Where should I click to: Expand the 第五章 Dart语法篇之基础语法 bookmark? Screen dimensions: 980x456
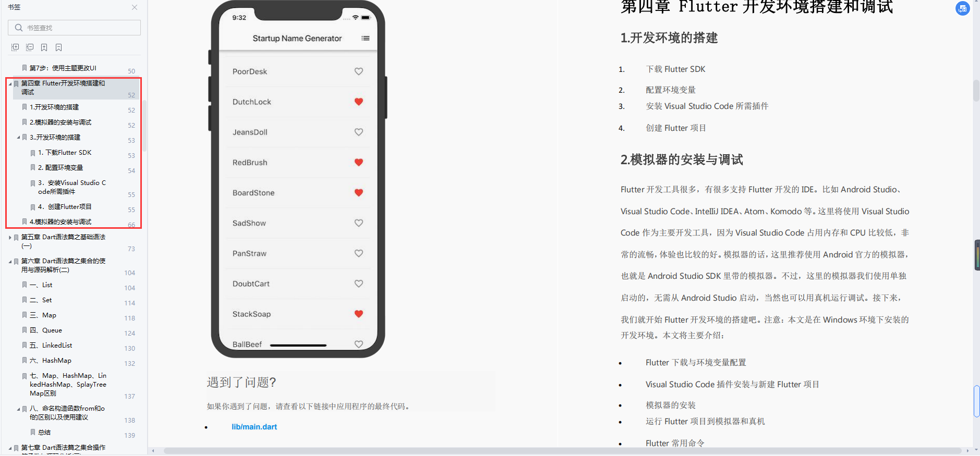pyautogui.click(x=10, y=237)
